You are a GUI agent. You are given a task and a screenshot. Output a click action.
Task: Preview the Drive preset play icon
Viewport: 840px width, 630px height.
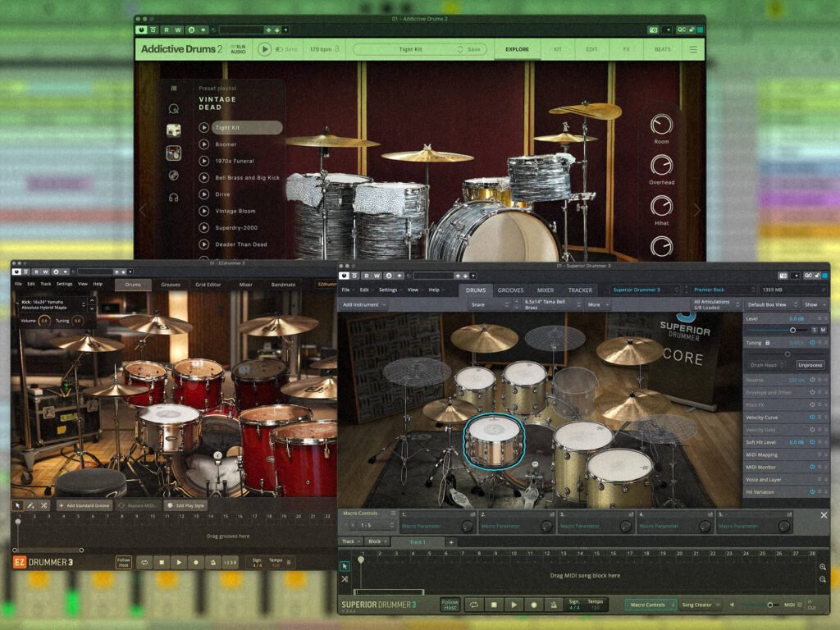pyautogui.click(x=204, y=194)
